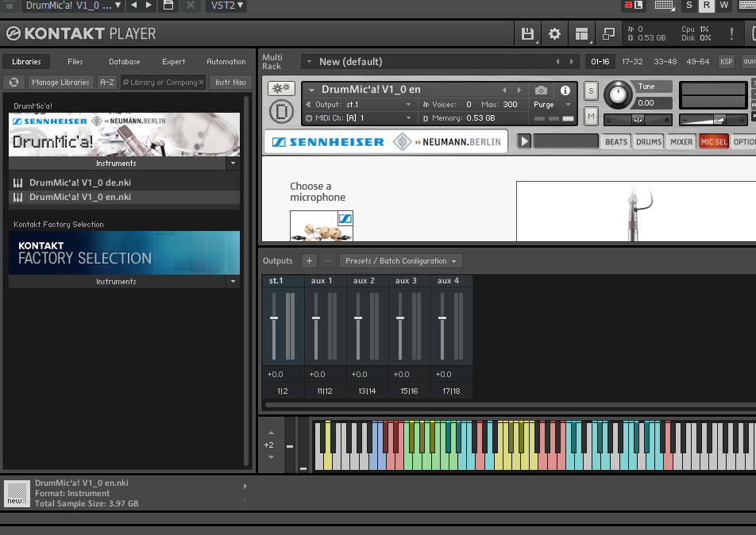The height and width of the screenshot is (535, 756).
Task: Solo the DrumMic'a instrument
Action: pyautogui.click(x=591, y=91)
